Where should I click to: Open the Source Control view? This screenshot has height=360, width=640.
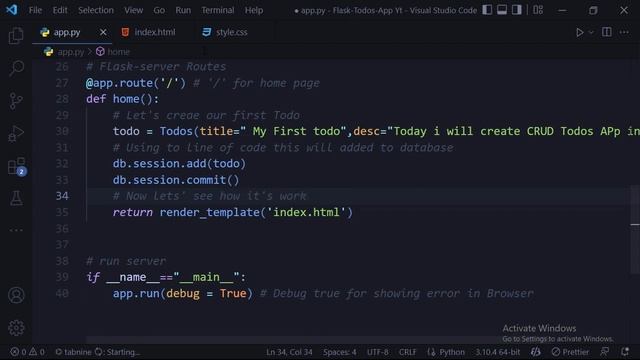tap(16, 100)
